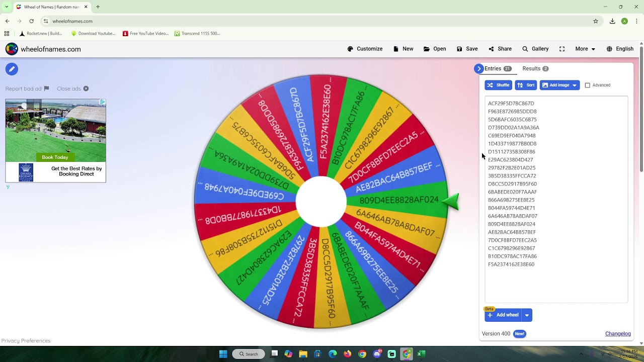Image resolution: width=644 pixels, height=362 pixels.
Task: Open File Explorer from the taskbar
Action: (x=303, y=354)
